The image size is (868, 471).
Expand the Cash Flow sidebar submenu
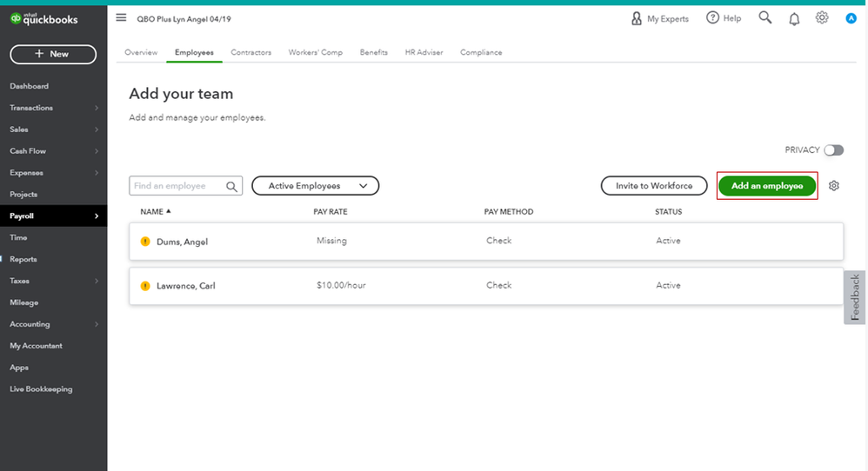pos(97,151)
